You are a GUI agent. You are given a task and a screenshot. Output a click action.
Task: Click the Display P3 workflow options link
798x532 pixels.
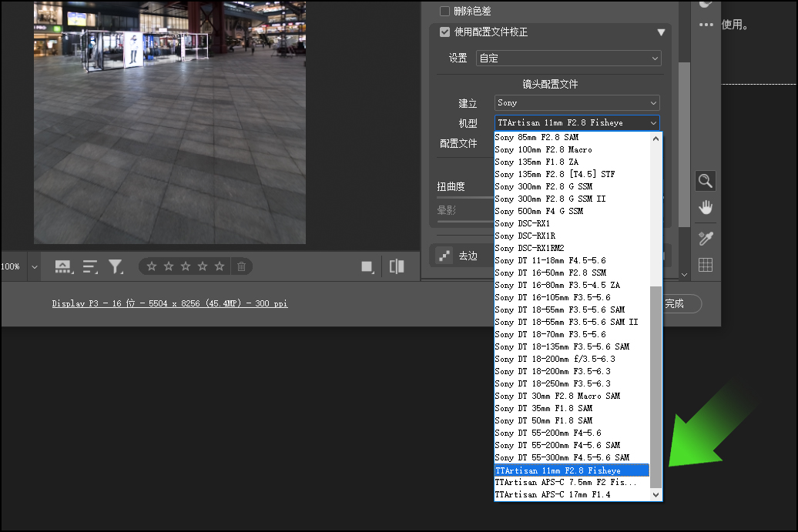[x=169, y=303]
